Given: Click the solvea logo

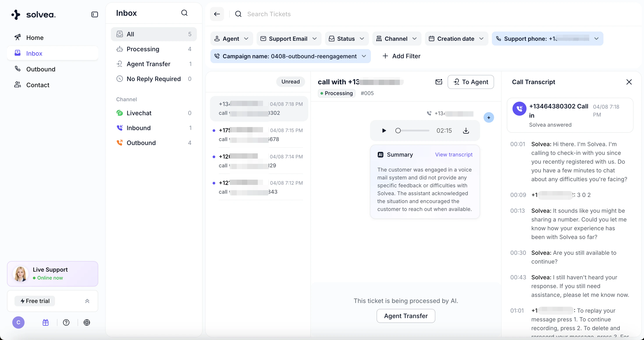Looking at the screenshot, I should click(x=34, y=14).
